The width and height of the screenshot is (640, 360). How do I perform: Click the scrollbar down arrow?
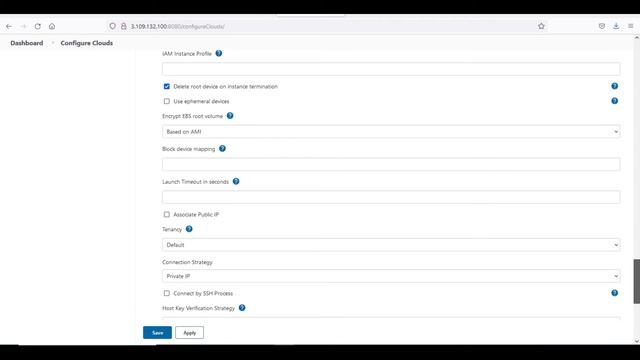(x=636, y=341)
